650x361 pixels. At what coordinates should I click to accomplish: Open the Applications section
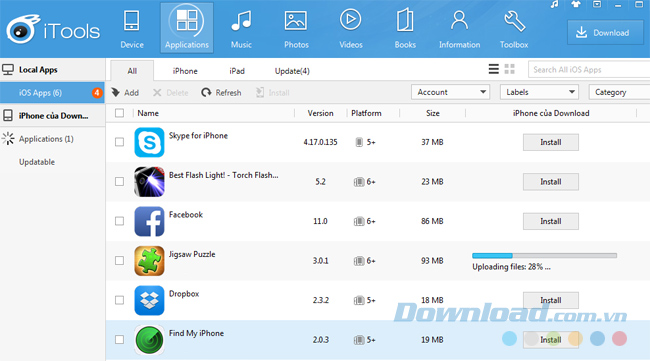pos(187,28)
